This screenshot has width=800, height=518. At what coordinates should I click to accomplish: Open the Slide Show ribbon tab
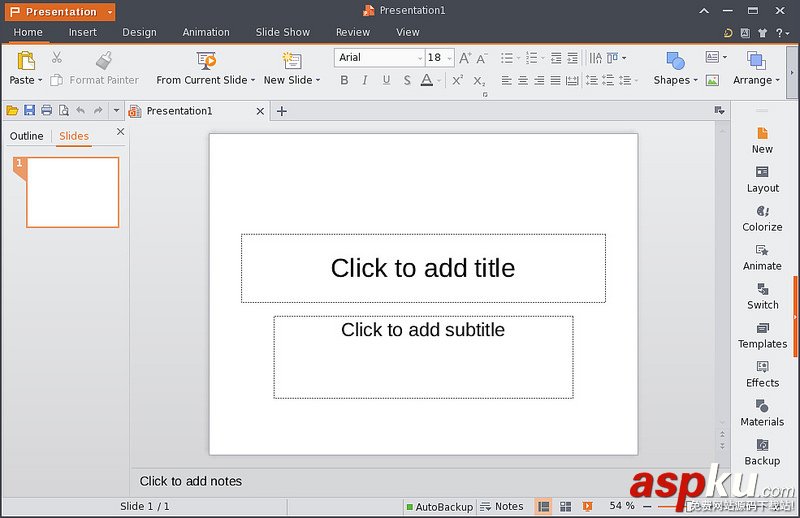tap(283, 32)
